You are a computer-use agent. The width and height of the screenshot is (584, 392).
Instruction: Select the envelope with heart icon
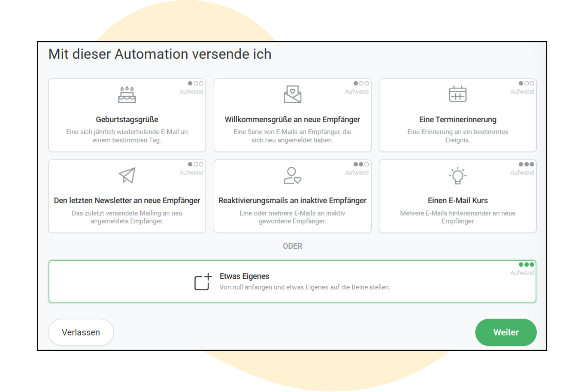coord(292,94)
